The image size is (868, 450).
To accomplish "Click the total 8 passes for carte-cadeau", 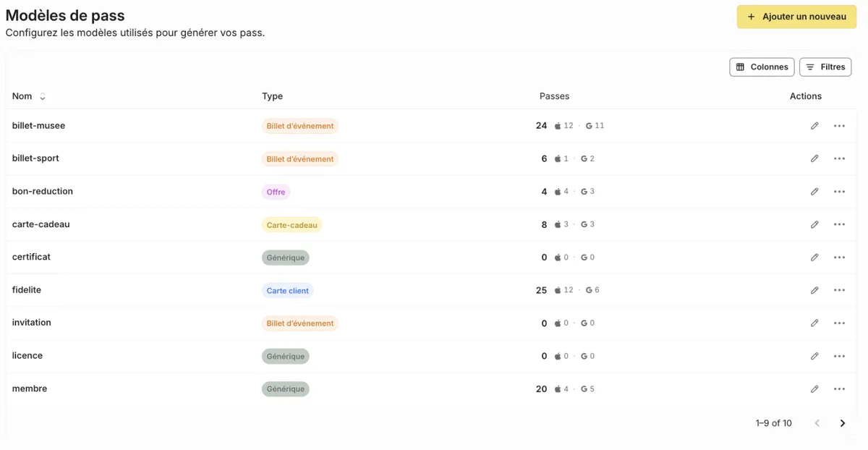I will click(545, 224).
